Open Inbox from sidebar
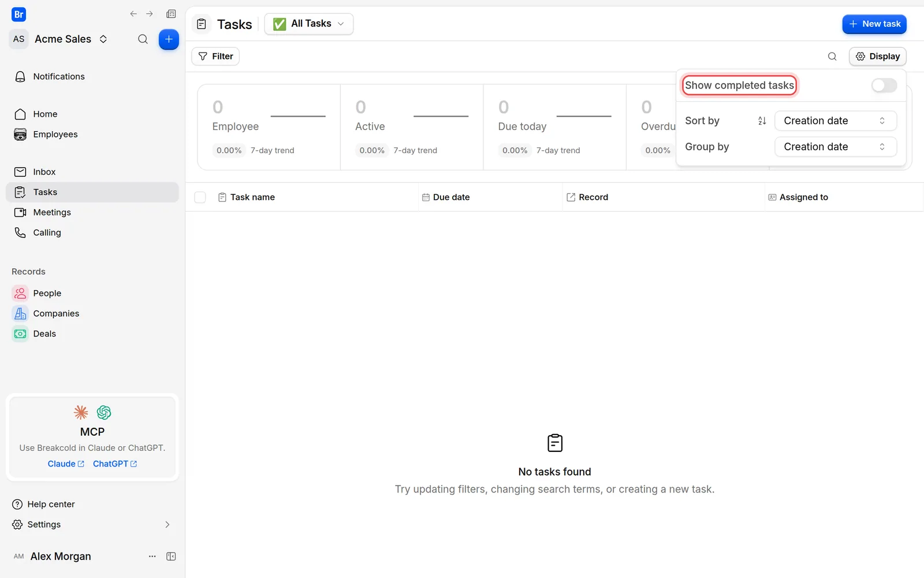The width and height of the screenshot is (924, 578). click(92, 172)
